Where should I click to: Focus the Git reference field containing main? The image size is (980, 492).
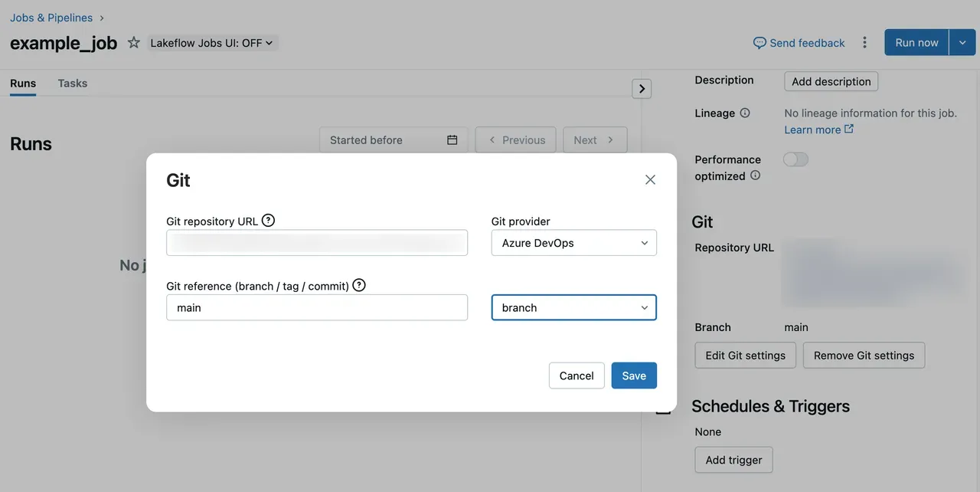click(x=317, y=307)
